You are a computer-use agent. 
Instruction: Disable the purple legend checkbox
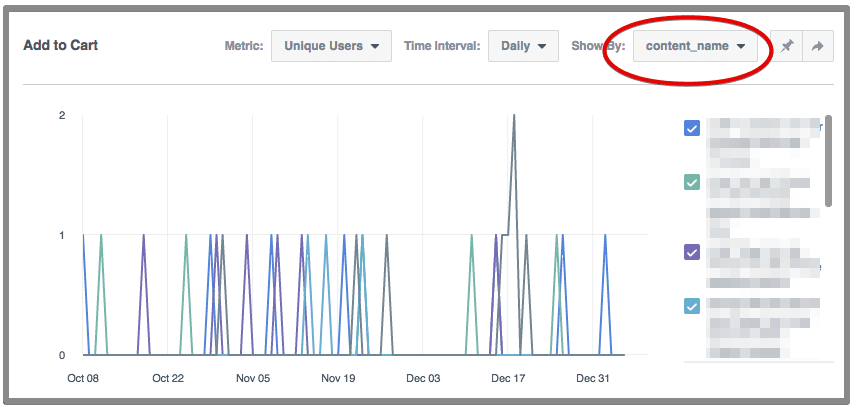[692, 252]
